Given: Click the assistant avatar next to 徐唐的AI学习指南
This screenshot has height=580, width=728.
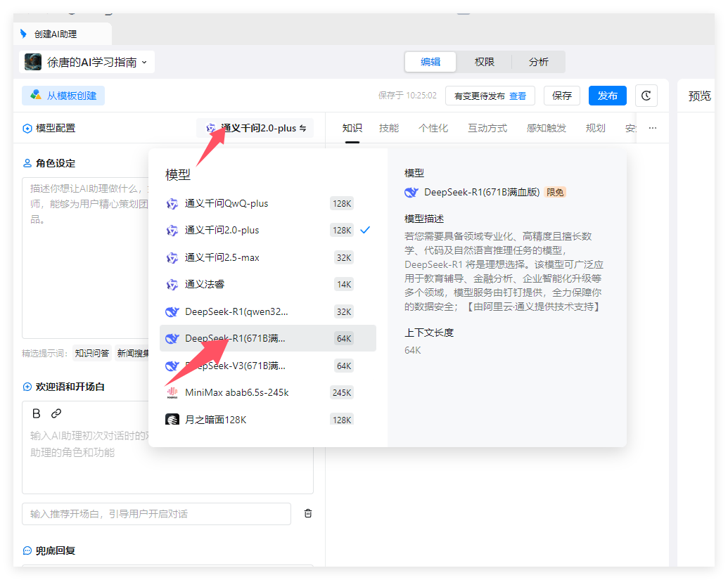Looking at the screenshot, I should click(x=33, y=62).
